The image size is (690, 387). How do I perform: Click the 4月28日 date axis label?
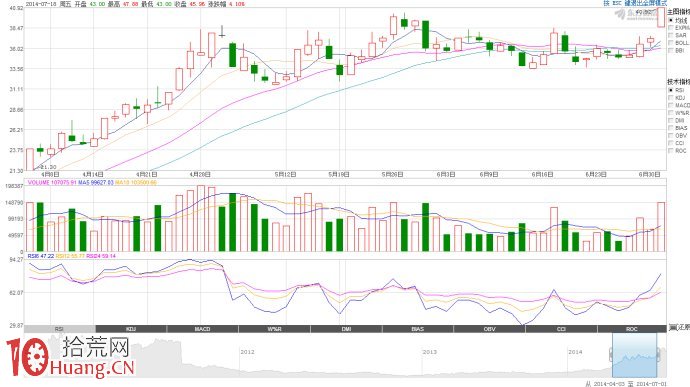(x=200, y=174)
